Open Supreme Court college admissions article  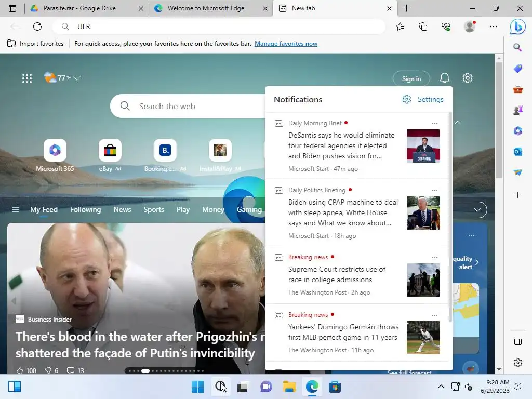[337, 274]
